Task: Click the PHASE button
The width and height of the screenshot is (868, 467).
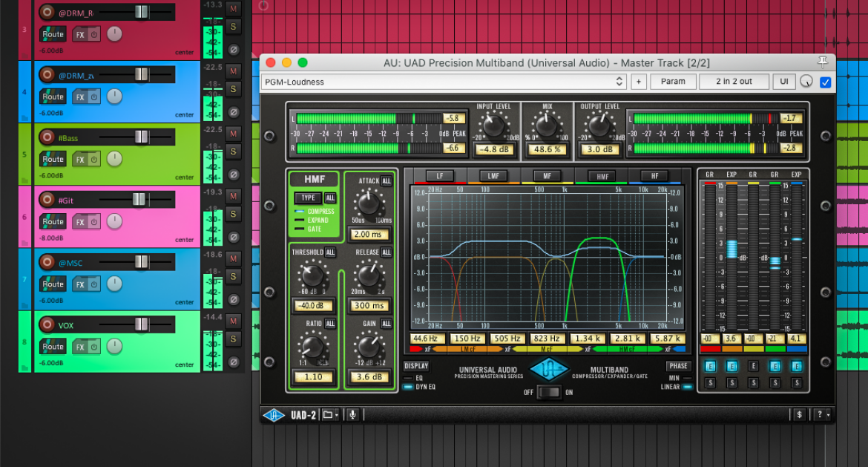Action: (x=678, y=365)
